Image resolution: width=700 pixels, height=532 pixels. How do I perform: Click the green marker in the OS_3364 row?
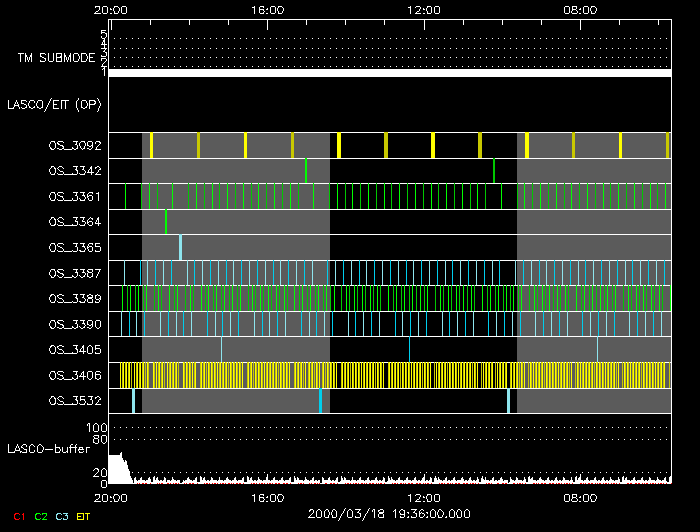click(166, 221)
